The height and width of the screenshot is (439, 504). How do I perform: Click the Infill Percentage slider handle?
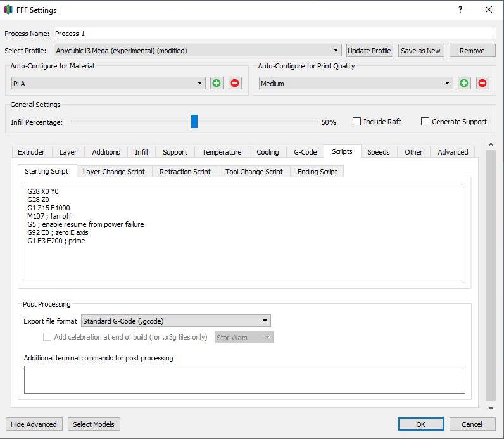(x=194, y=121)
